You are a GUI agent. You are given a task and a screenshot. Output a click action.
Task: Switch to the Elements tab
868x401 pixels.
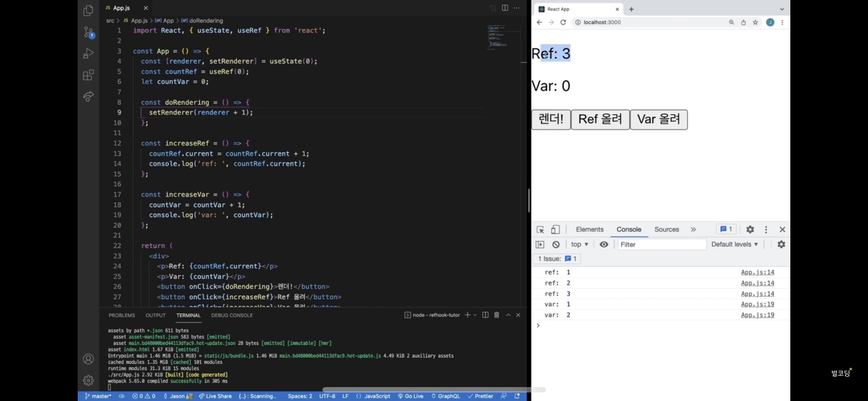pyautogui.click(x=589, y=230)
